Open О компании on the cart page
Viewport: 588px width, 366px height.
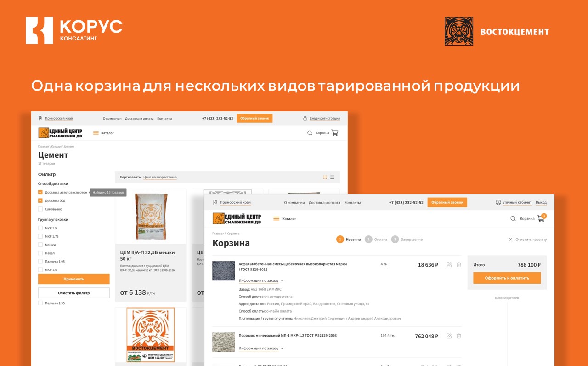point(294,202)
